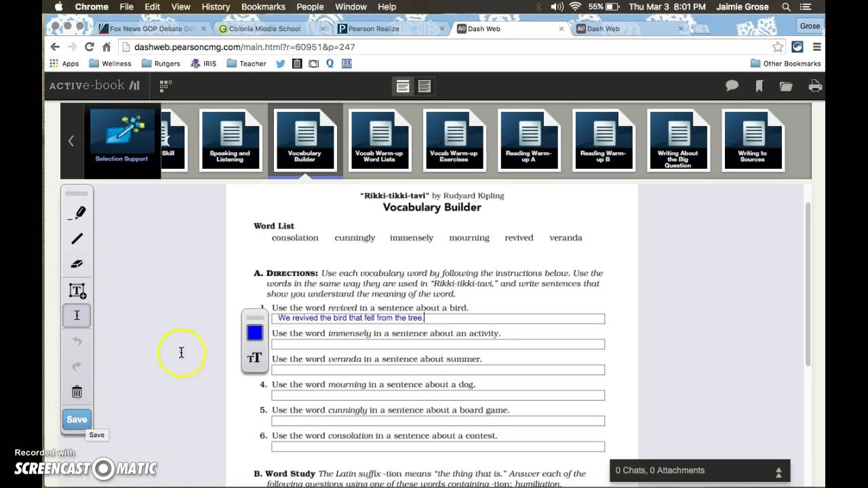Open the Apps bookmark shortcut
Viewport: 868px width, 488px height.
(64, 63)
